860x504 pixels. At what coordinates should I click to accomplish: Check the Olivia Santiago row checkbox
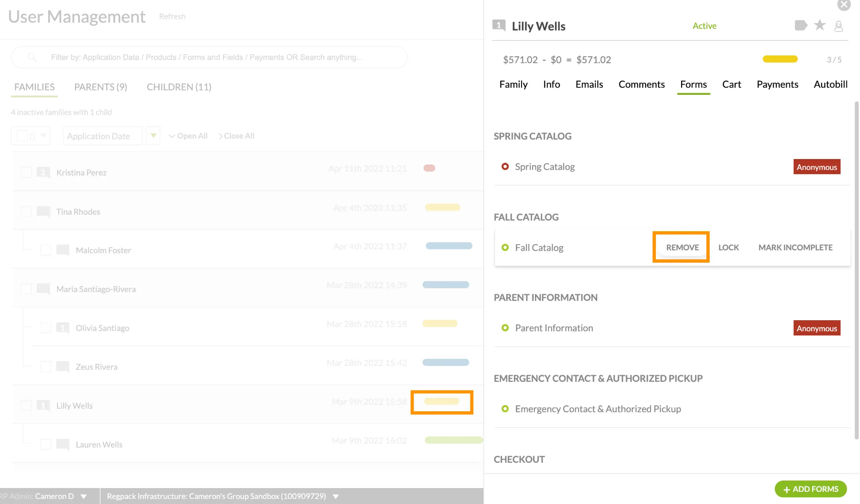click(45, 328)
